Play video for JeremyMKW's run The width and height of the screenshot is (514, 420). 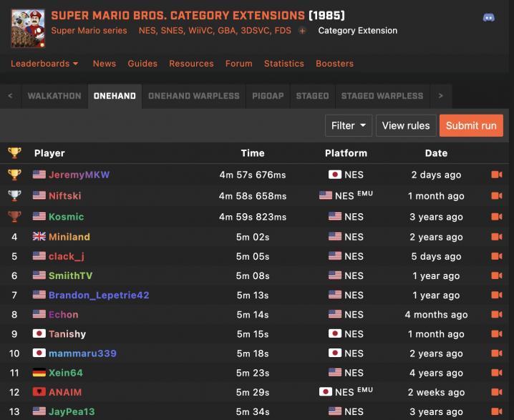[497, 175]
